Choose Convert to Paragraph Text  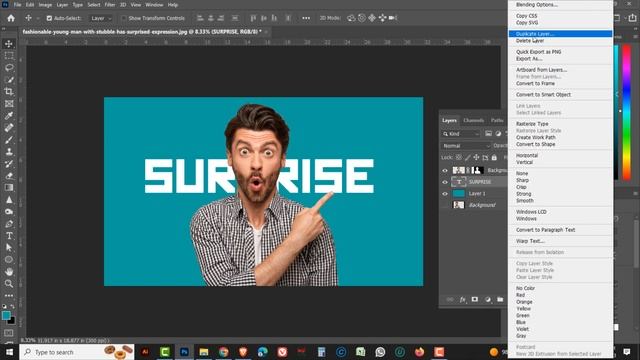tap(560, 230)
